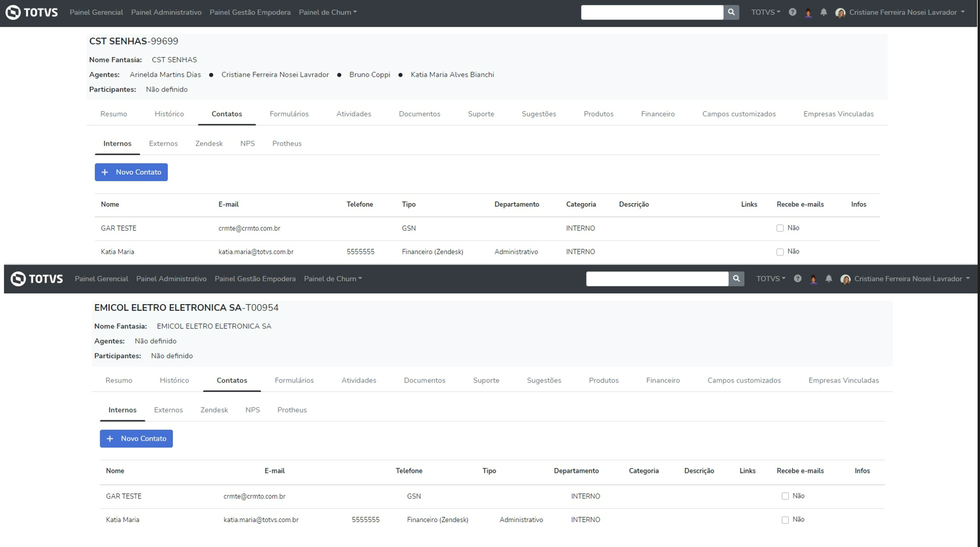980x547 pixels.
Task: Click the user avatar photo above EMICOL
Action: (846, 279)
